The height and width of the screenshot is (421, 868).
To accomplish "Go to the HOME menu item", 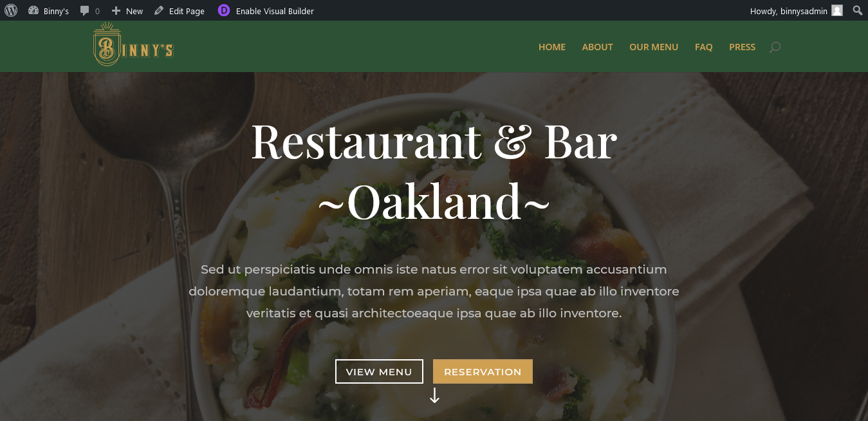I will coord(552,47).
